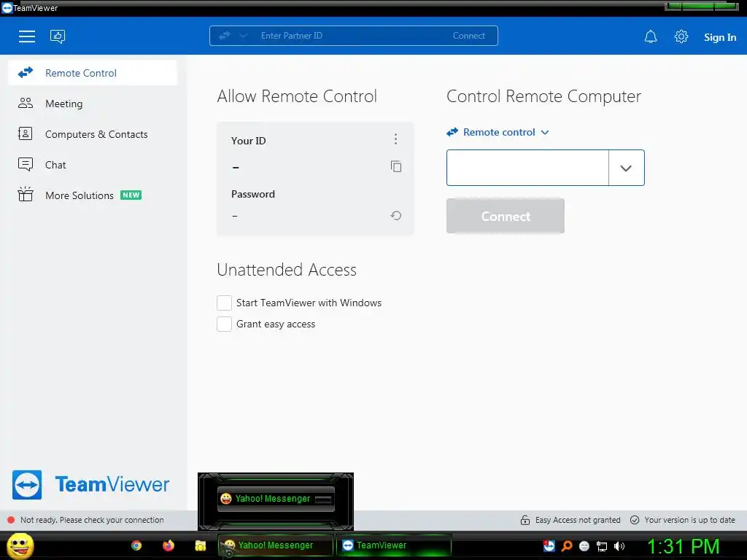Open the file folder icon on taskbar
Viewport: 747px width, 560px height.
click(201, 545)
